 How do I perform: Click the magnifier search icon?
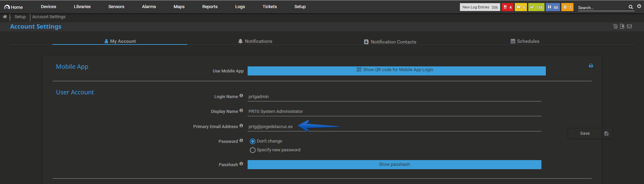tap(631, 7)
